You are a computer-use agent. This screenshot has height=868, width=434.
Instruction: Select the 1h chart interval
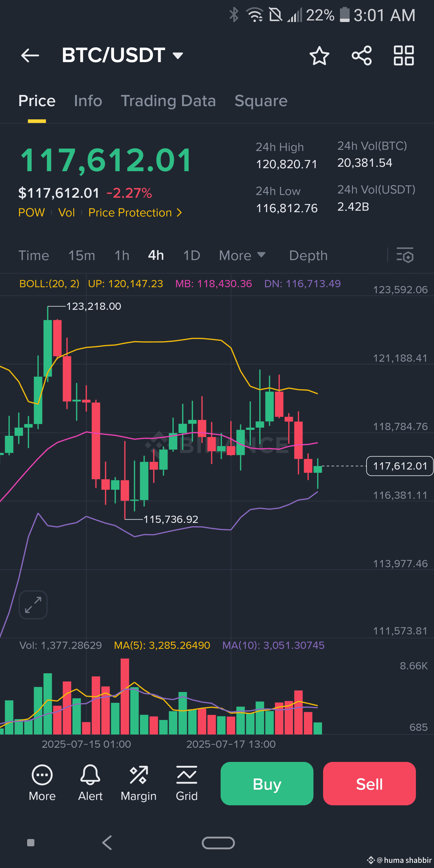coord(122,255)
